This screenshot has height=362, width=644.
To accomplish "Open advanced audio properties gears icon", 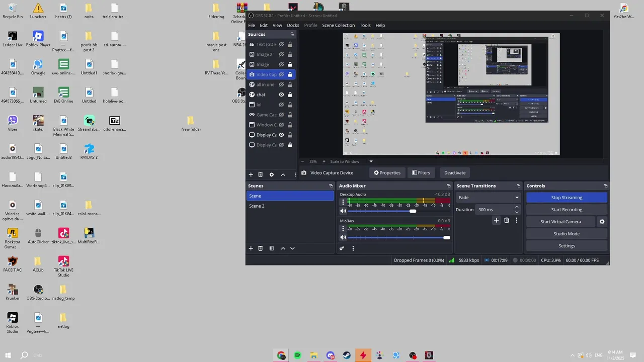I will [342, 248].
